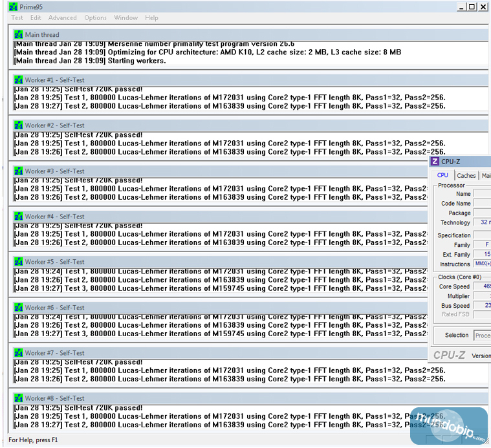Screen dimensions: 491x448
Task: Minimize the Prime95 window
Action: coord(461,7)
